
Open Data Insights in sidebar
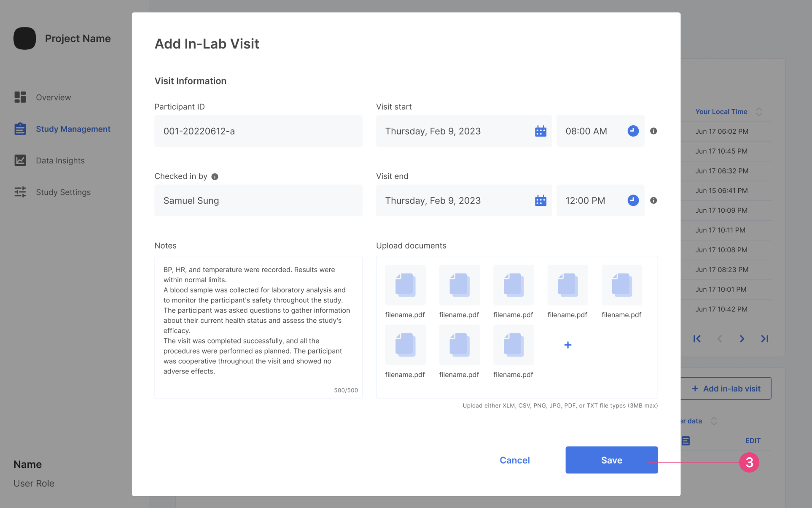[60, 160]
